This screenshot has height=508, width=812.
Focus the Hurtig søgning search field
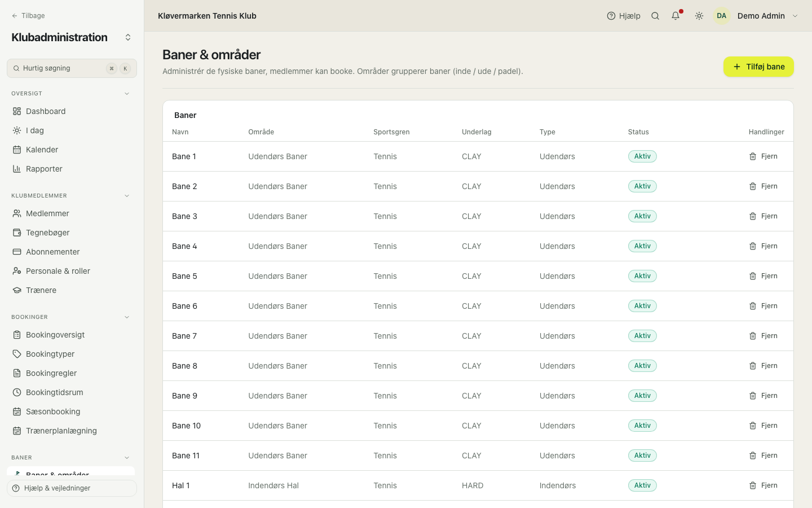[72, 68]
